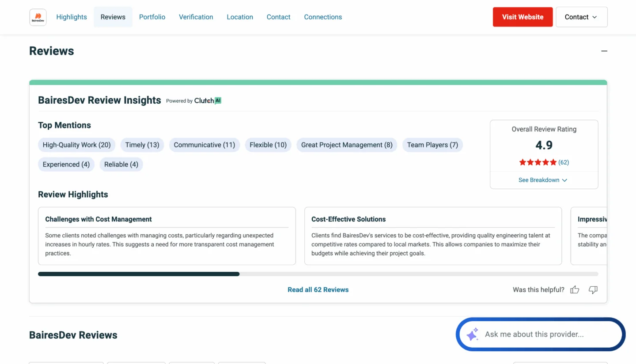Image resolution: width=636 pixels, height=364 pixels.
Task: Click the Visit Website button
Action: pyautogui.click(x=523, y=17)
